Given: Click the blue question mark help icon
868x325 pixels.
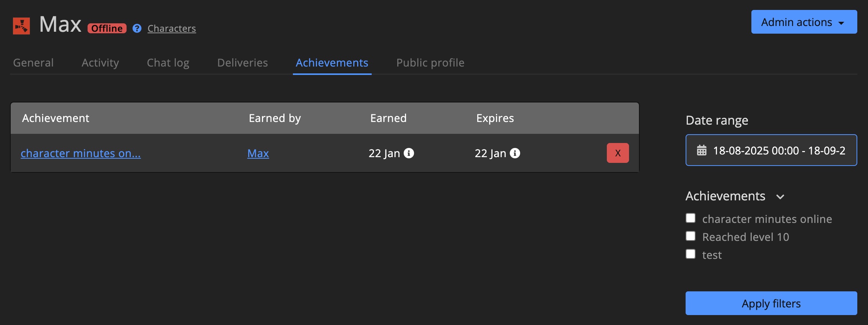Looking at the screenshot, I should 137,29.
